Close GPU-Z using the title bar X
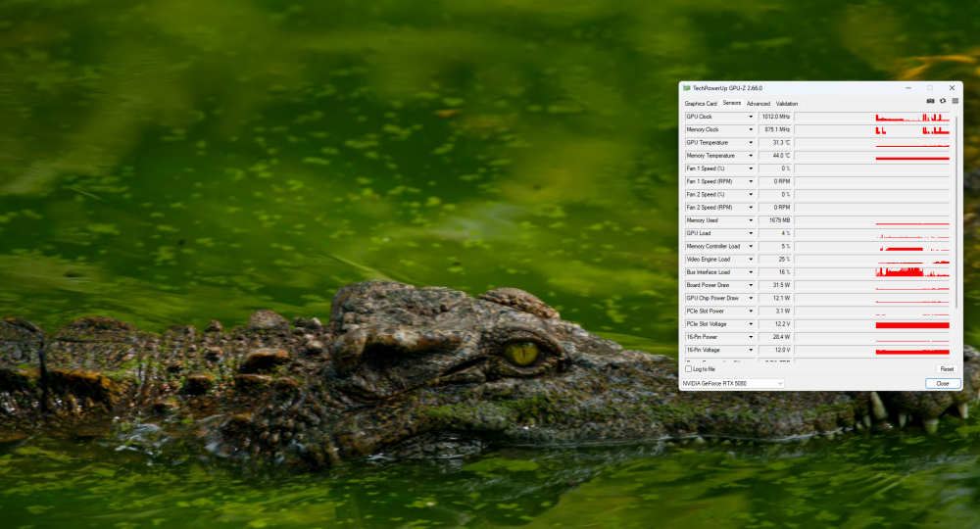 (952, 88)
